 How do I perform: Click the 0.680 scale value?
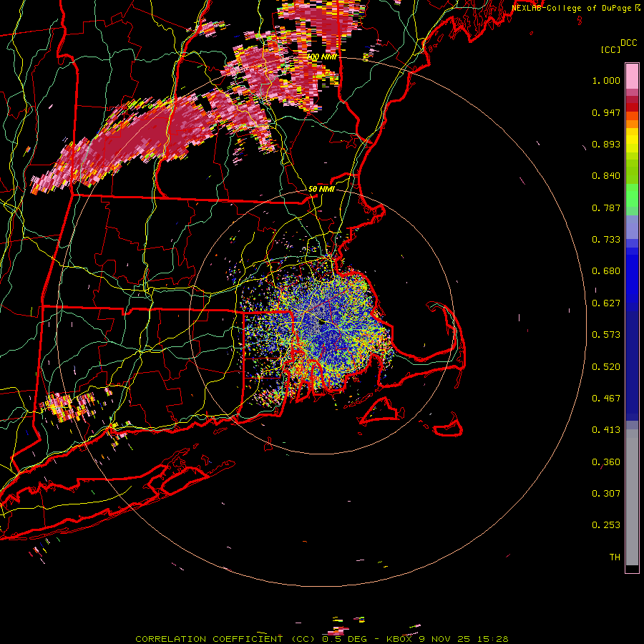606,271
